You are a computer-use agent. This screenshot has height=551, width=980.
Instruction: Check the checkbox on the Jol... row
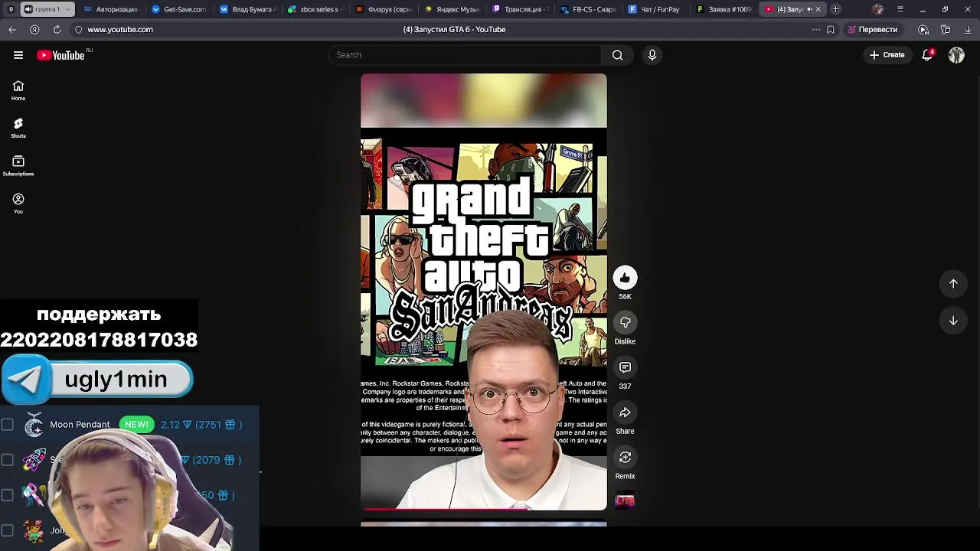pyautogui.click(x=8, y=530)
